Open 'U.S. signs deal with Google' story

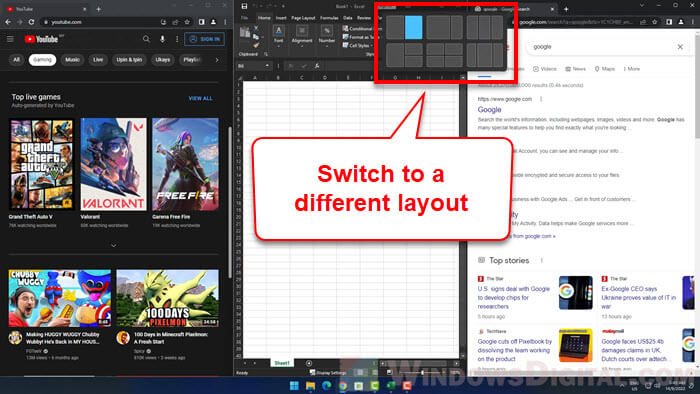513,298
